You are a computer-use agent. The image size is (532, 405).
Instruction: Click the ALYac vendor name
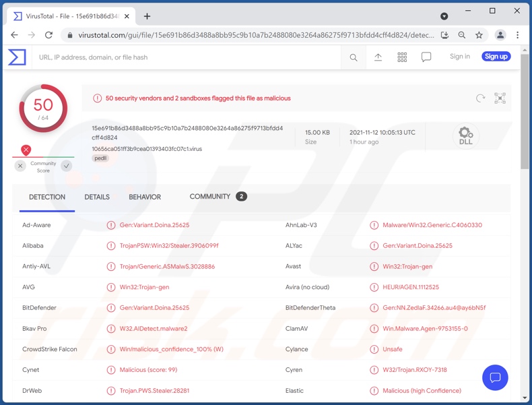(294, 246)
